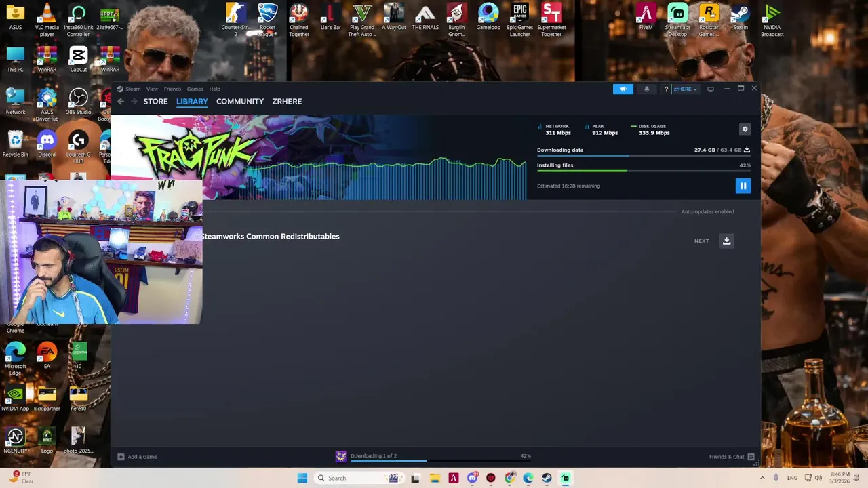Screen dimensions: 868x488
Task: Go back in Steam navigation
Action: tap(121, 102)
